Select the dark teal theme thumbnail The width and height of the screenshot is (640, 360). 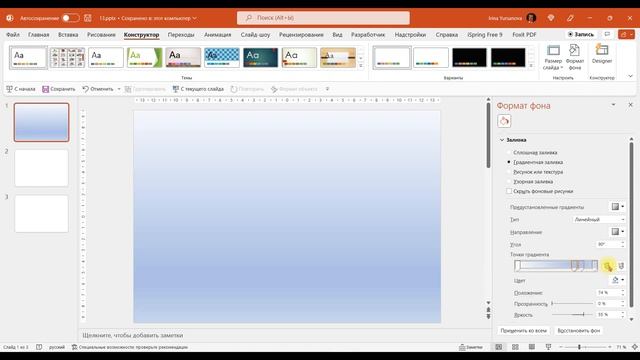(260, 57)
